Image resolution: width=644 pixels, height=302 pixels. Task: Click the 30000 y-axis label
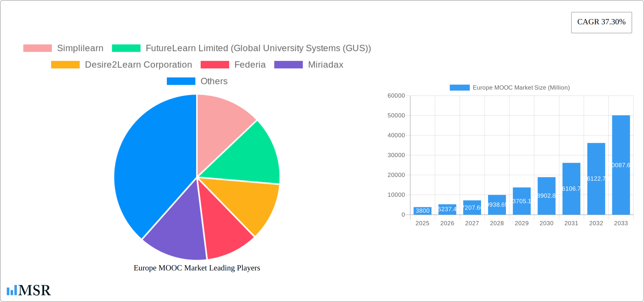click(396, 155)
